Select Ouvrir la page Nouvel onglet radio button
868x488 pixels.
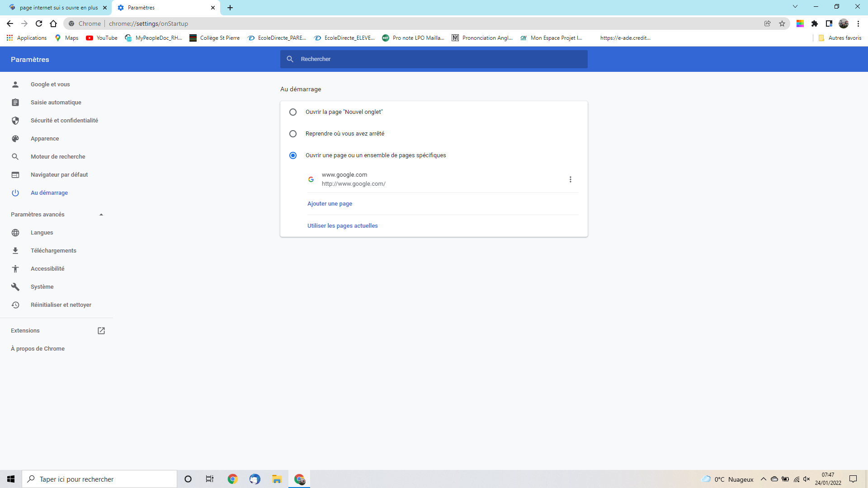pos(292,112)
